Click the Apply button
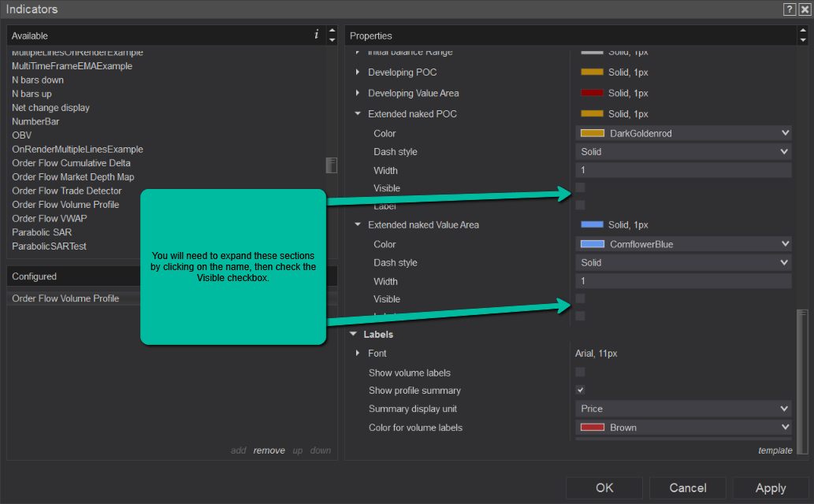 (x=770, y=487)
